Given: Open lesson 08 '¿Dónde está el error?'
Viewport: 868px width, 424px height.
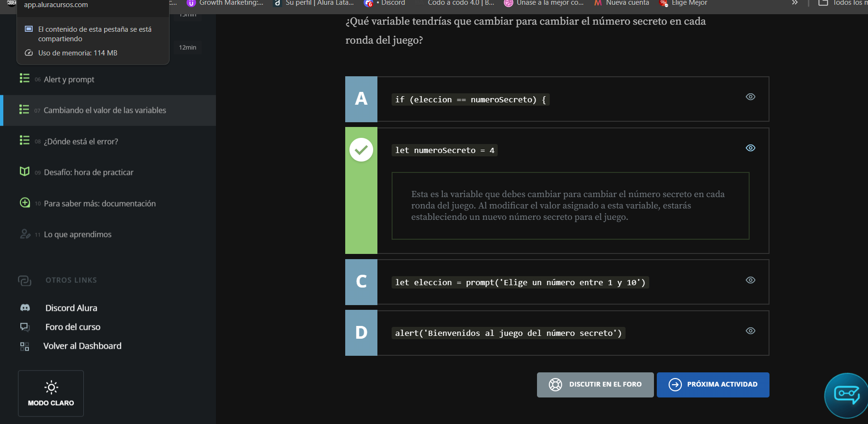Looking at the screenshot, I should point(108,141).
